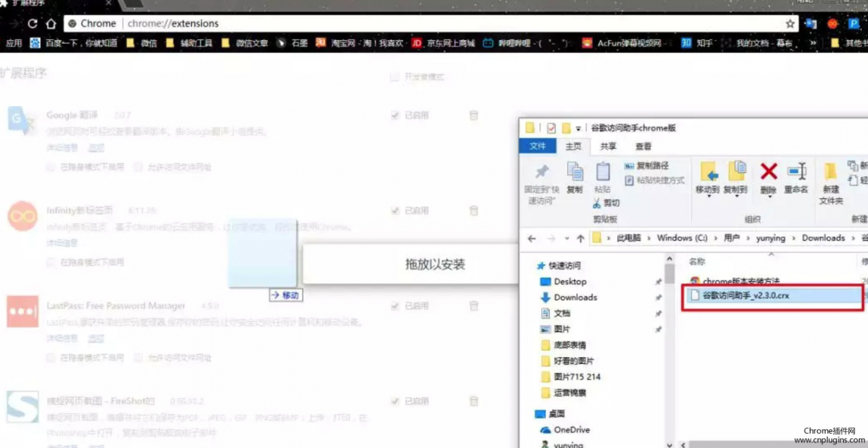Toggle 已启用 for LastPass
868x448 pixels.
[x=395, y=306]
